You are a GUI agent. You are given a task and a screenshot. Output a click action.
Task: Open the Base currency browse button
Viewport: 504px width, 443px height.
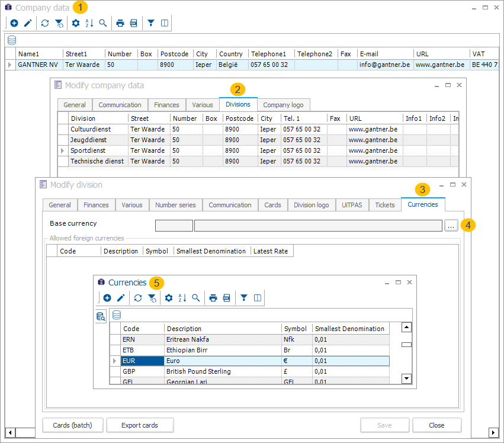(452, 226)
